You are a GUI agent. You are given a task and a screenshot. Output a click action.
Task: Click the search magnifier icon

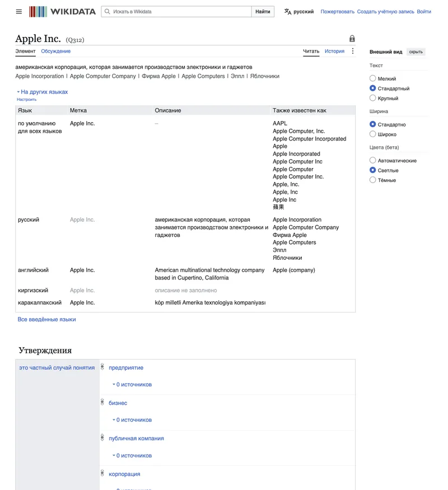[x=107, y=12]
